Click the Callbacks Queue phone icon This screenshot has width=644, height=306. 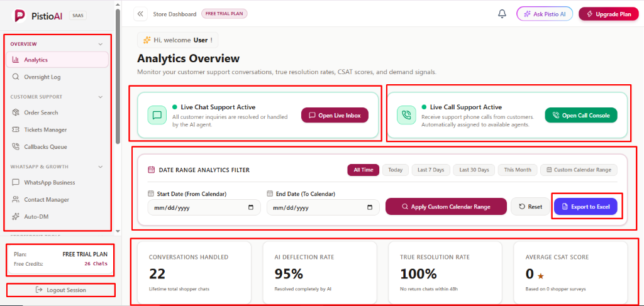pos(16,147)
